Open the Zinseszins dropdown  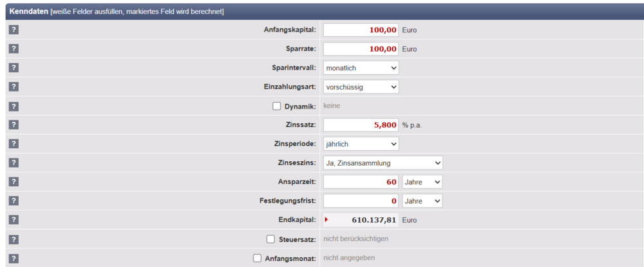click(x=383, y=163)
